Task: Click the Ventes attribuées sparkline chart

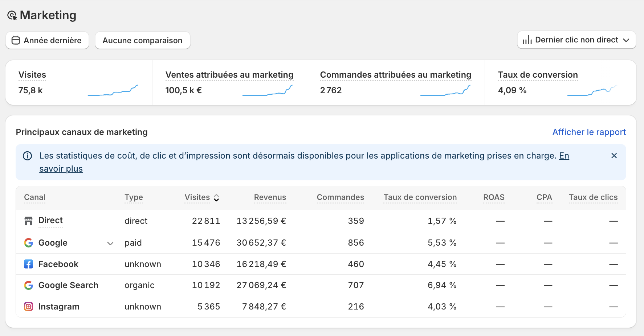Action: (x=268, y=91)
